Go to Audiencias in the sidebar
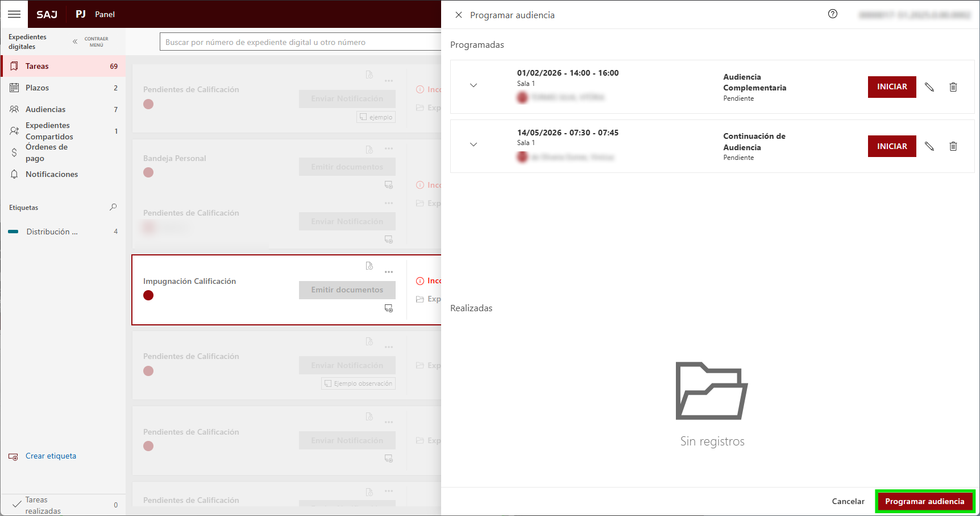This screenshot has height=516, width=980. click(x=45, y=109)
